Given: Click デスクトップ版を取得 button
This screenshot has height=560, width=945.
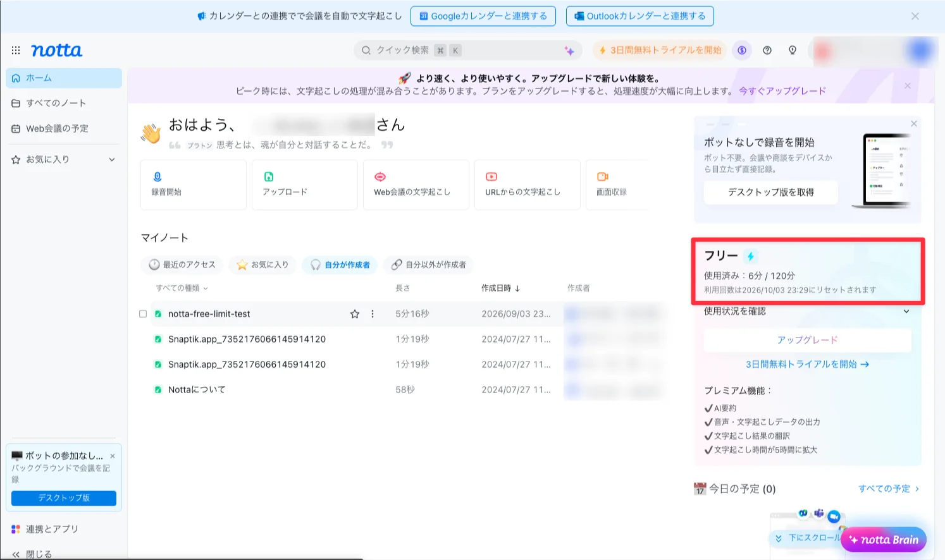Looking at the screenshot, I should coord(771,192).
